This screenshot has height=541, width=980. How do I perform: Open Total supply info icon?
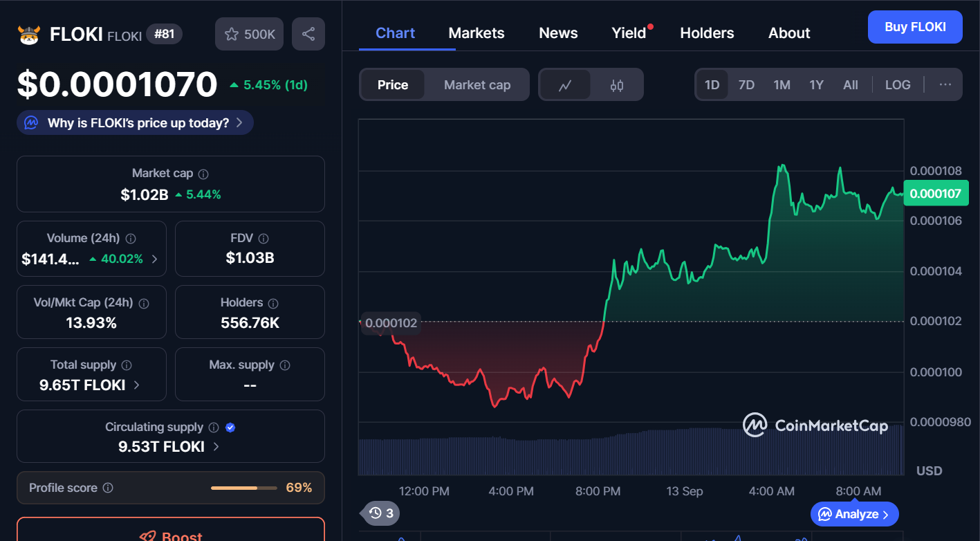pyautogui.click(x=127, y=365)
